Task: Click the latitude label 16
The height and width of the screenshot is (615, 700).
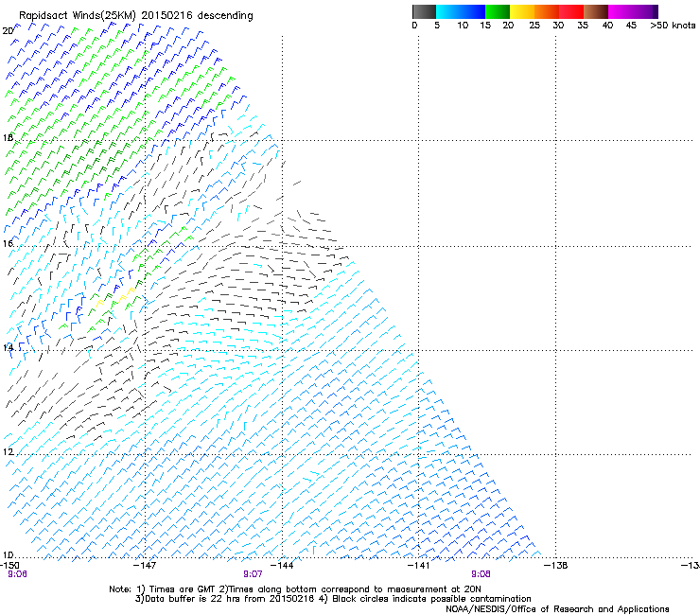Action: (x=8, y=243)
